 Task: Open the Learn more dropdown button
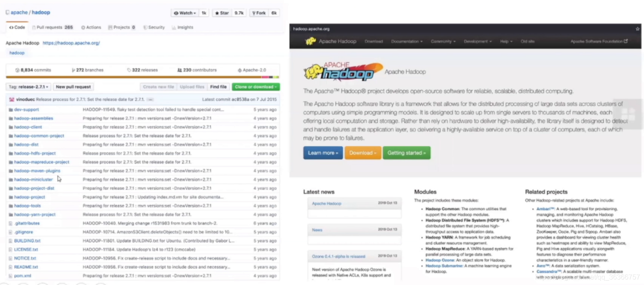[323, 153]
